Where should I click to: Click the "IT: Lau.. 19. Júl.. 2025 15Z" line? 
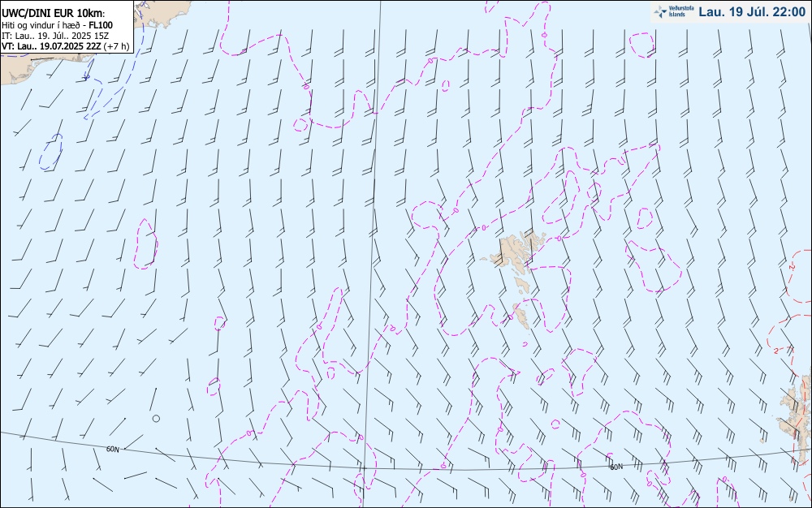[x=55, y=36]
